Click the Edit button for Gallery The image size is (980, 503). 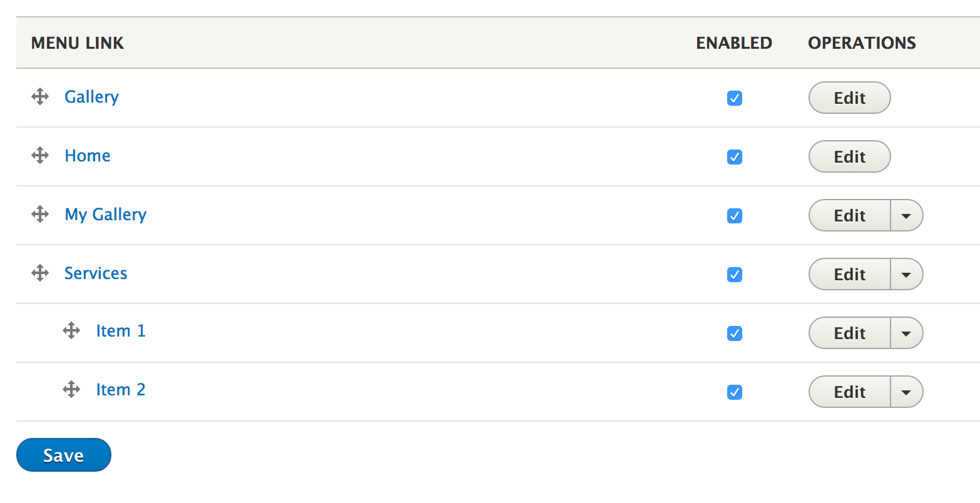[x=849, y=98]
